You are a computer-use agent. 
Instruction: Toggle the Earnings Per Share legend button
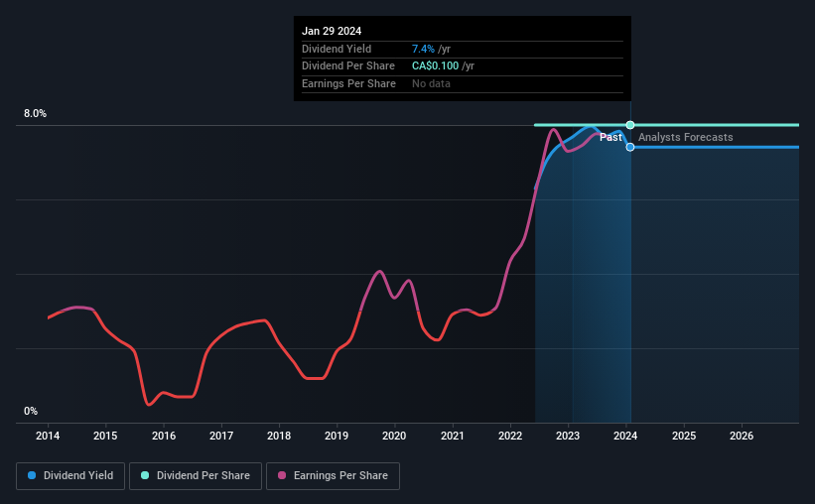pos(333,476)
